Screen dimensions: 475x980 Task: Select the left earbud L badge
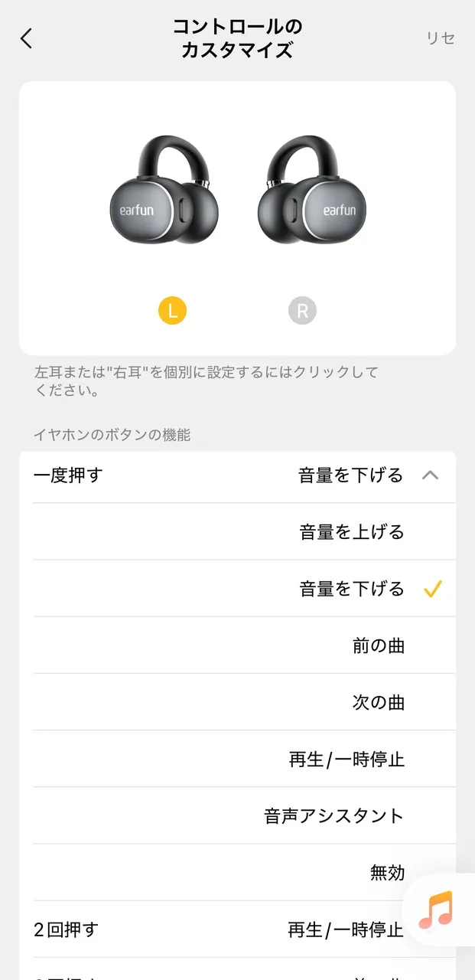tap(172, 310)
